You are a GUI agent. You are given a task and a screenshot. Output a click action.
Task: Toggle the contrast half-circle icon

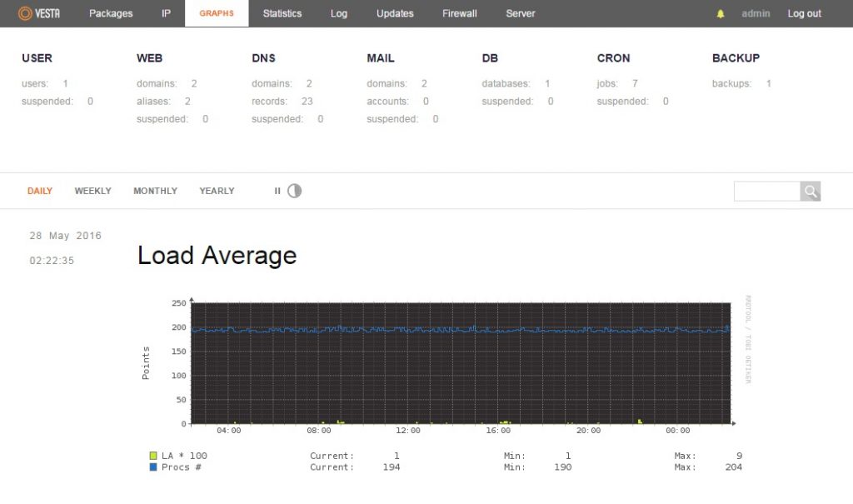click(x=294, y=191)
